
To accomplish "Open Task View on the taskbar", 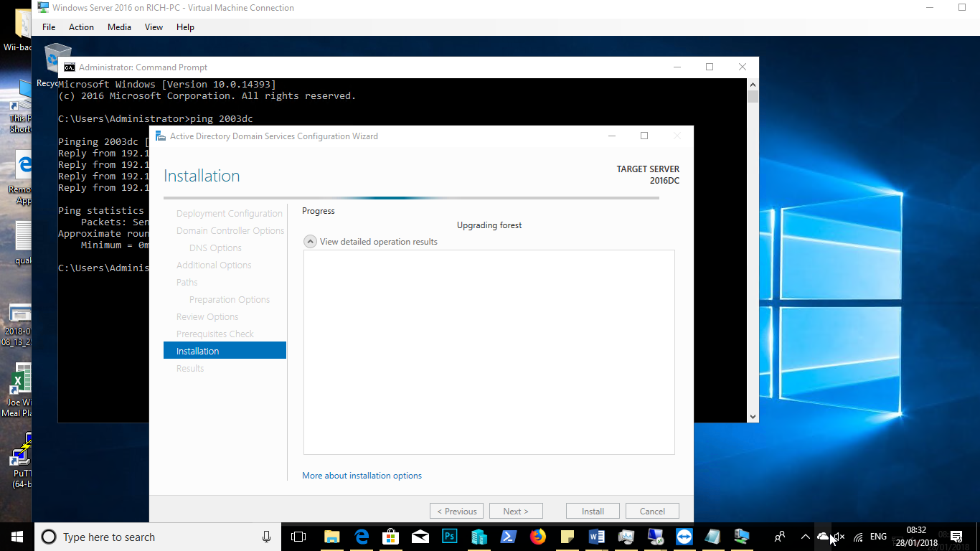I will pos(298,537).
